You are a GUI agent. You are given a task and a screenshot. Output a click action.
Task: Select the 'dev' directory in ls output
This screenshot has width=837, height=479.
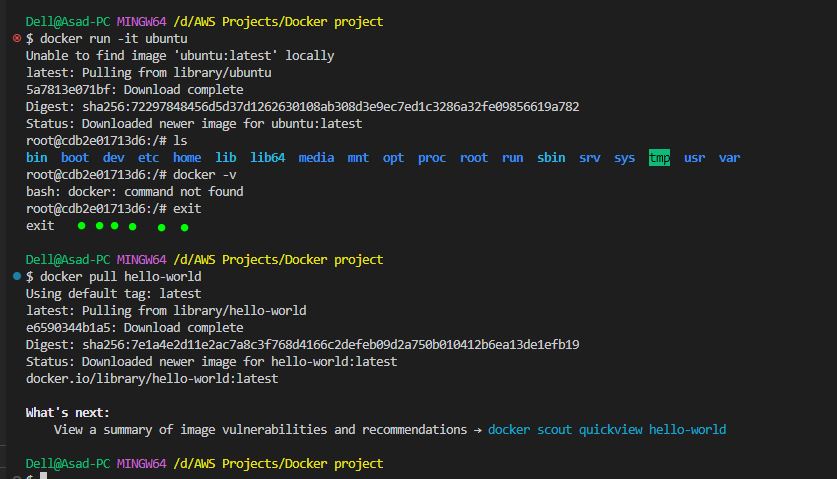114,158
